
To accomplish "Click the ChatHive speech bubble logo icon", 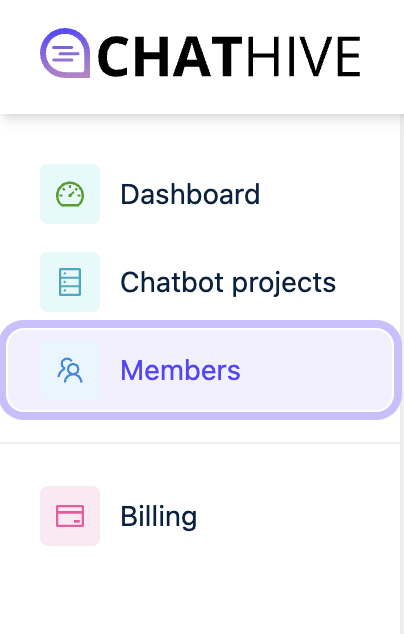I will (65, 53).
